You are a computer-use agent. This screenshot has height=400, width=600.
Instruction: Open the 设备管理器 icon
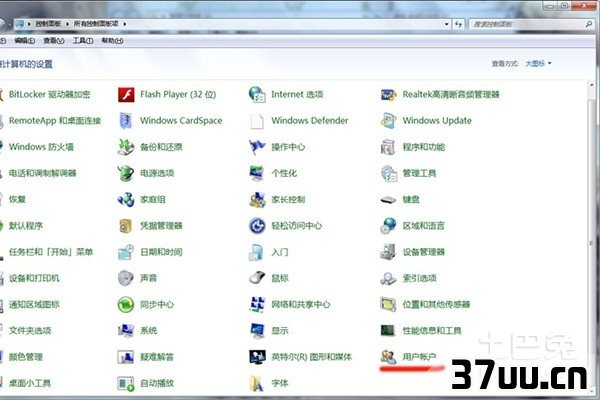388,252
